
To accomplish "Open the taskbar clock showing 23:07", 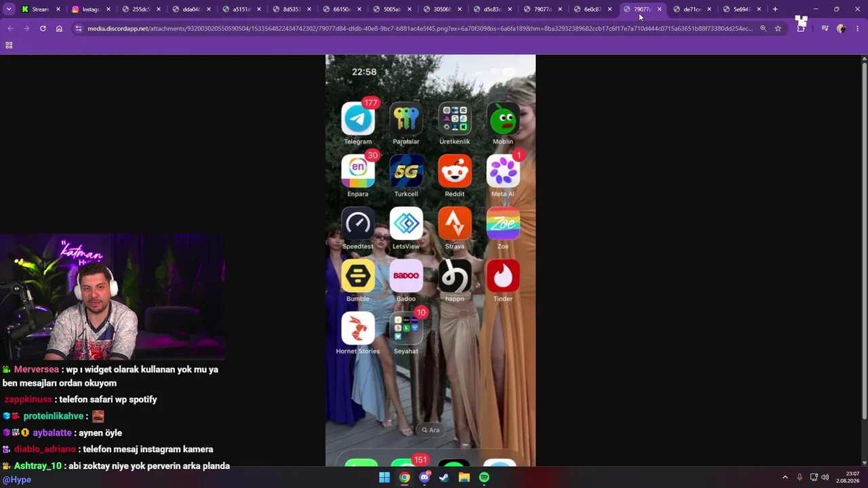I will [x=848, y=477].
